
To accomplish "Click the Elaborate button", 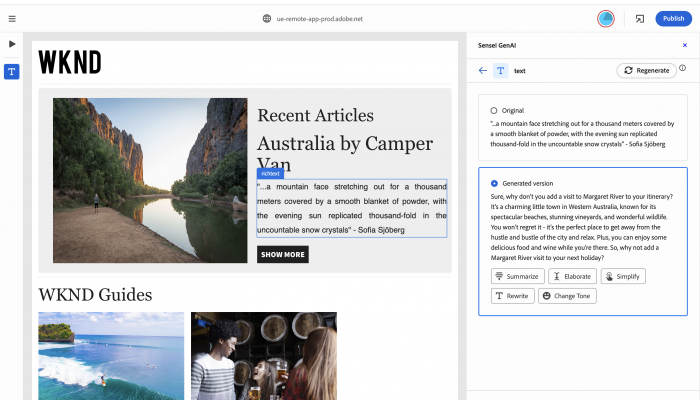I will pos(572,276).
